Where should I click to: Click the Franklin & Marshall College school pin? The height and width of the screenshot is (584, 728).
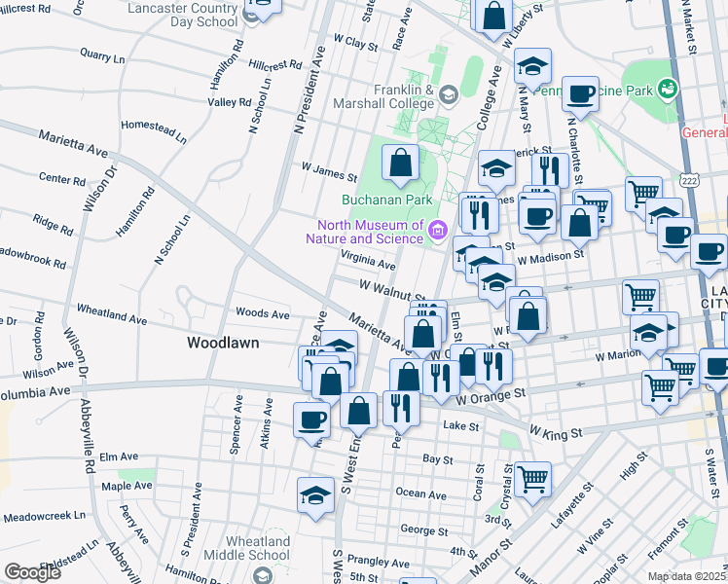tap(449, 95)
